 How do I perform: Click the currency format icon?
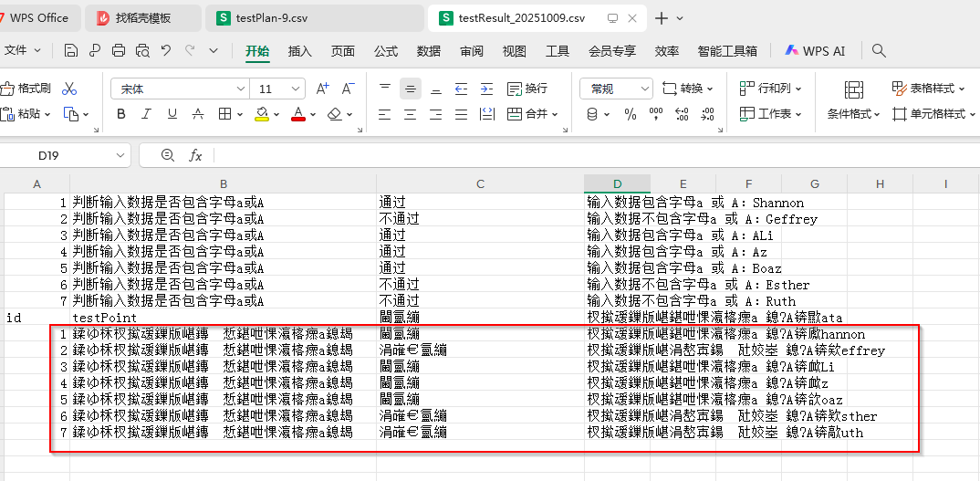592,114
